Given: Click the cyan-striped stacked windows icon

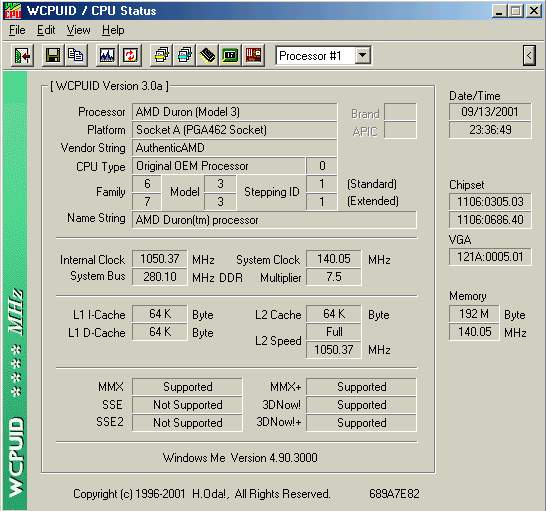Looking at the screenshot, I should coord(185,55).
